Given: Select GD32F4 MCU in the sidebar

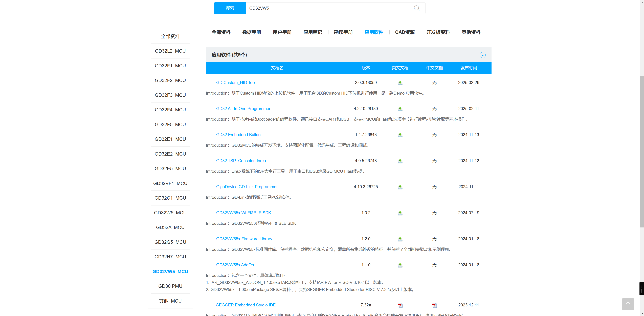Looking at the screenshot, I should 170,110.
